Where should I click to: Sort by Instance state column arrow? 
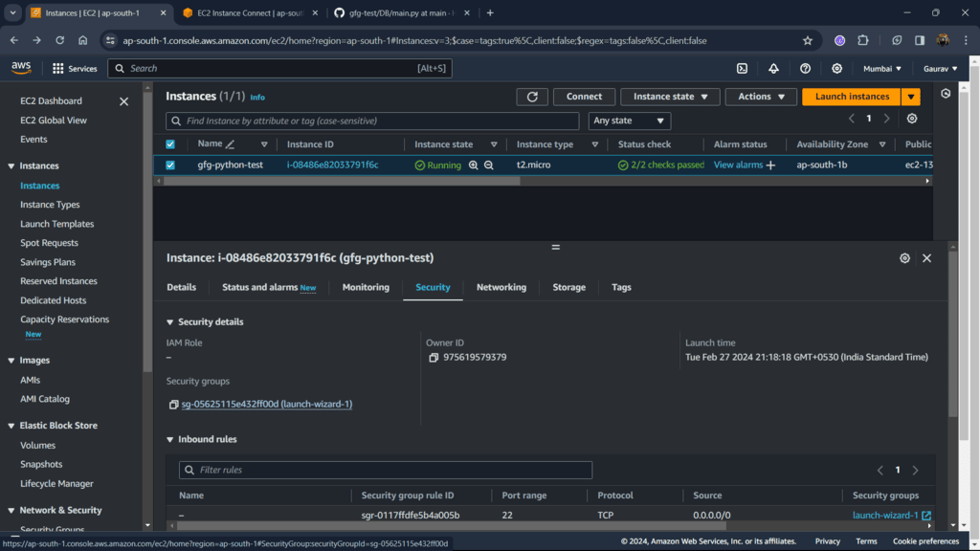coord(494,144)
